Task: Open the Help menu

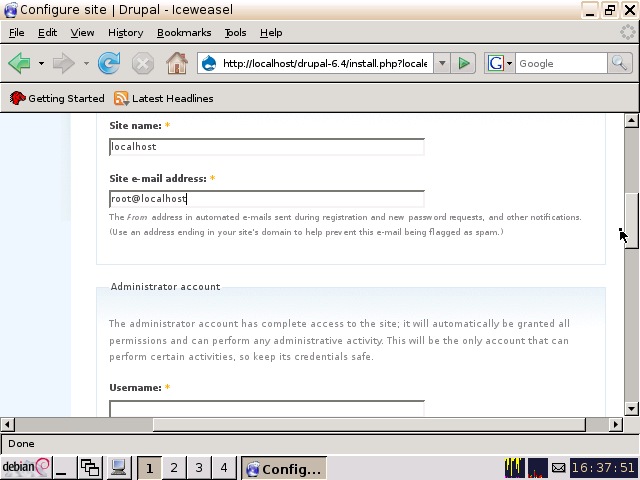Action: (x=271, y=32)
